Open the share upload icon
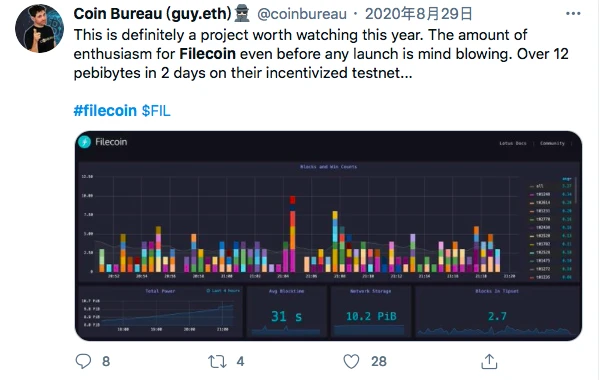The width and height of the screenshot is (601, 380). point(489,361)
